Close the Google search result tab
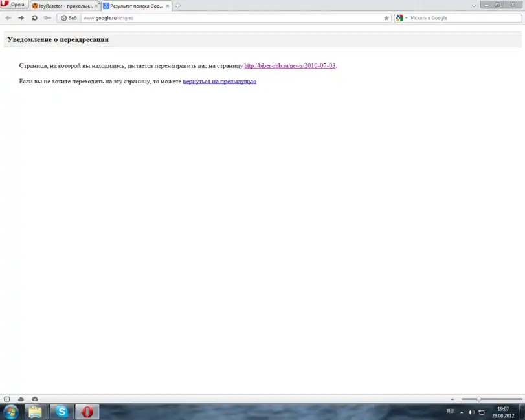 coord(168,6)
